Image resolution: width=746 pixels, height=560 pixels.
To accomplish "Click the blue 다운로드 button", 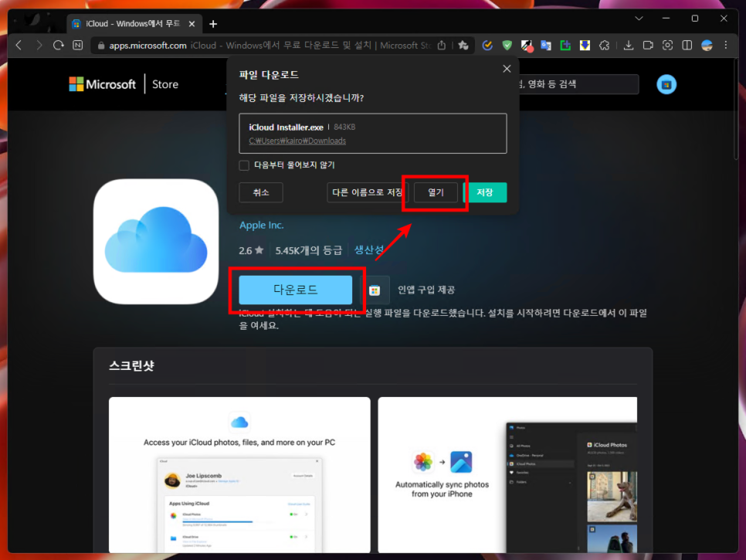I will (296, 290).
